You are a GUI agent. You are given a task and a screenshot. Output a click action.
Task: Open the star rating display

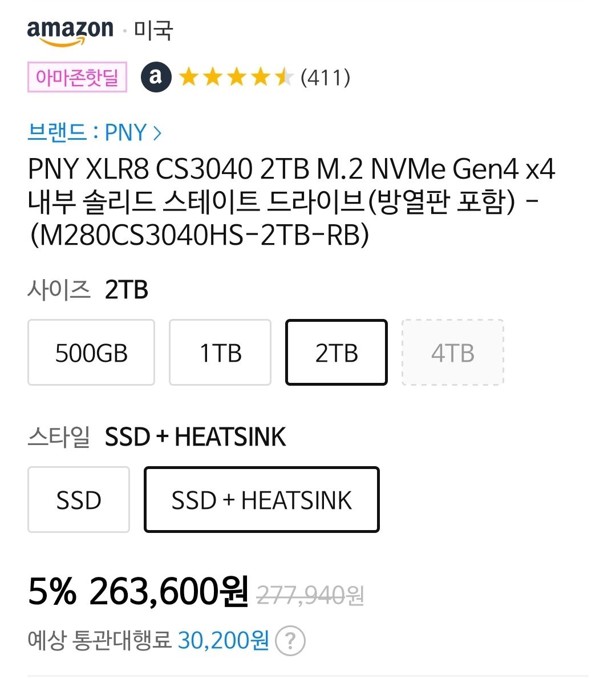[x=236, y=78]
